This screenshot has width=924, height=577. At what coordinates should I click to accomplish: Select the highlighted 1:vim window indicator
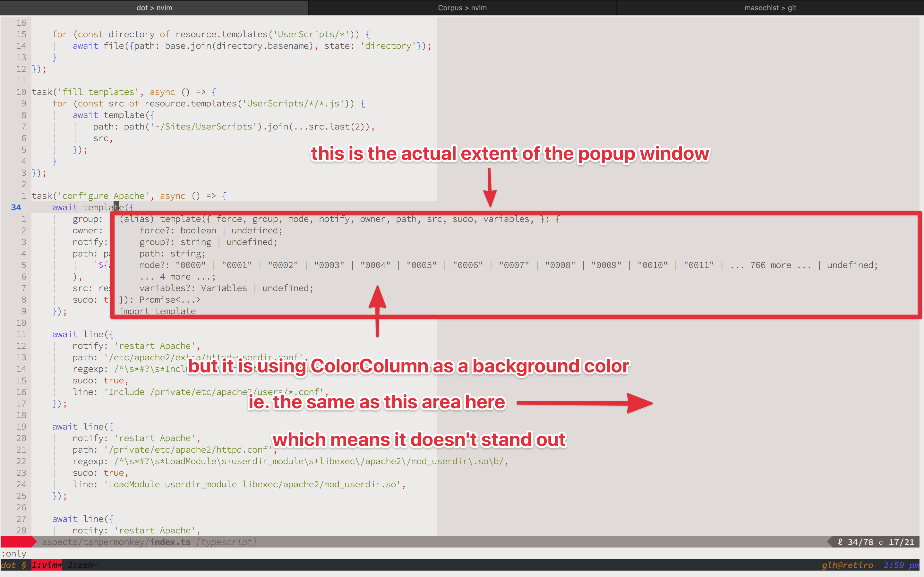tap(47, 565)
